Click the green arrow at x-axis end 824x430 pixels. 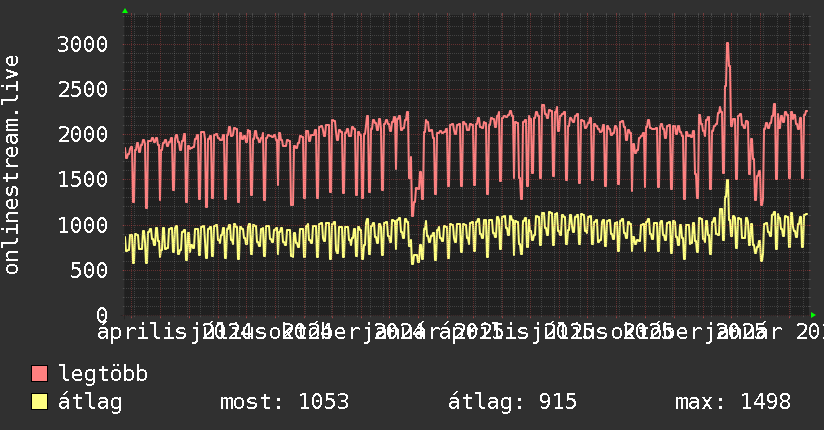813,315
